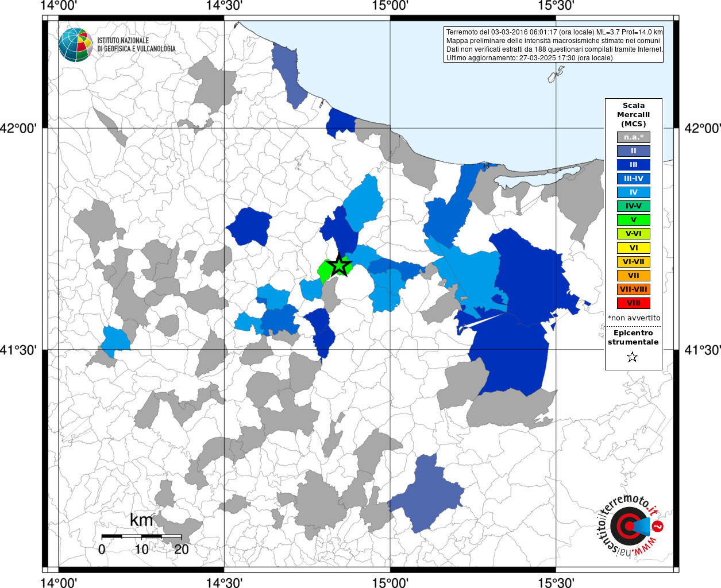Screen dimensions: 721x588
Task: Click the black epicenter star on the map
Action: (339, 265)
